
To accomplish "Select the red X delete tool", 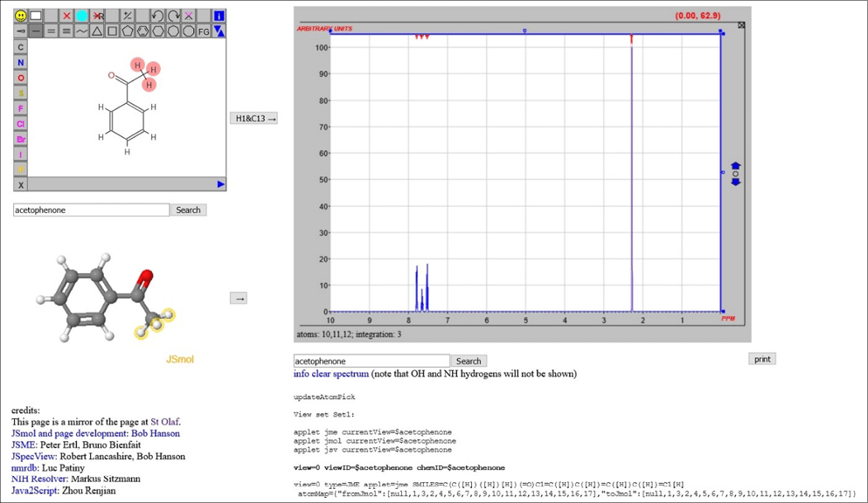I will pyautogui.click(x=67, y=16).
